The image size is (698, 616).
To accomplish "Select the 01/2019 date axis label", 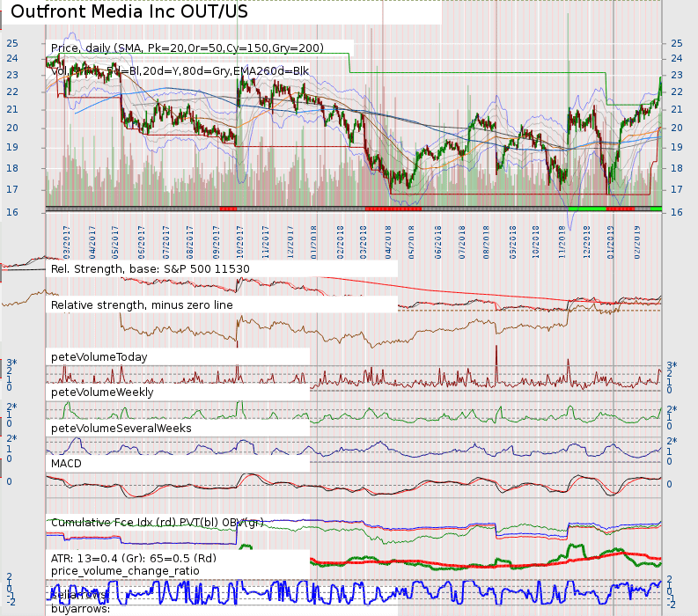I will coord(610,243).
